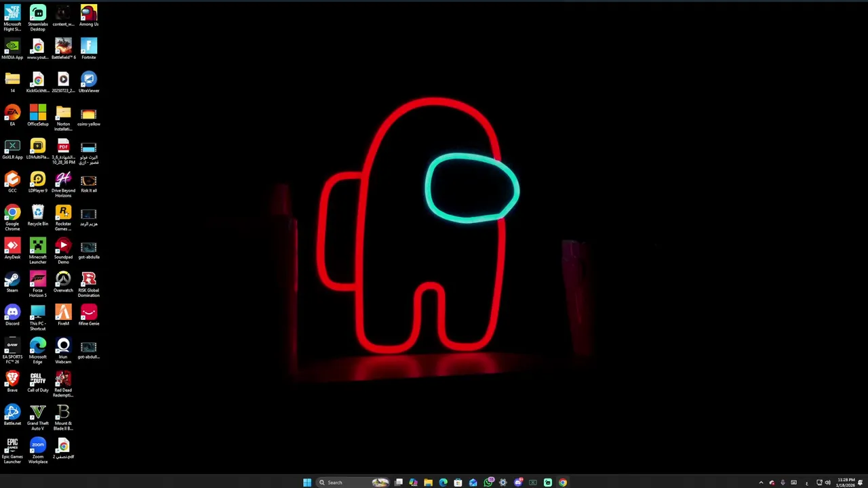Open Task View in the taskbar

pyautogui.click(x=398, y=483)
